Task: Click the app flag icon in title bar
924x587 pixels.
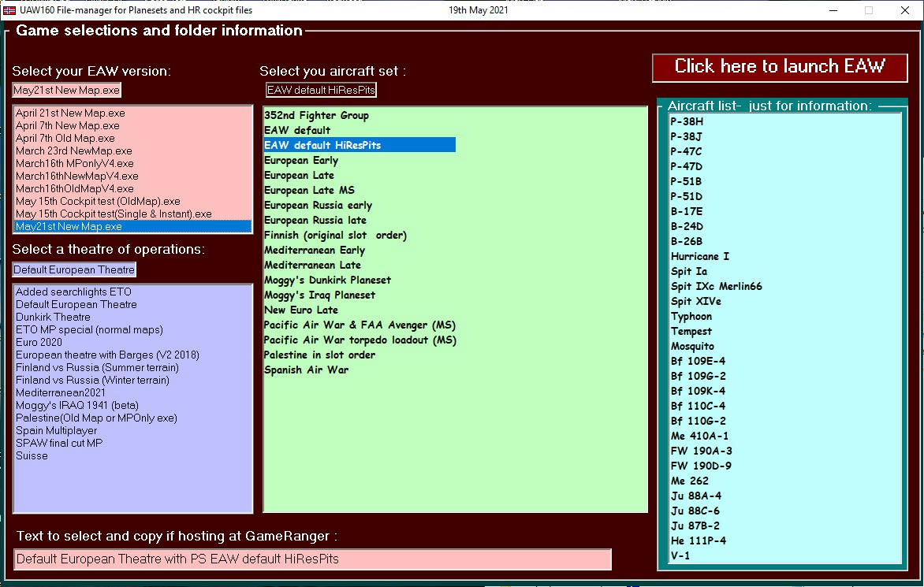Action: click(x=9, y=10)
